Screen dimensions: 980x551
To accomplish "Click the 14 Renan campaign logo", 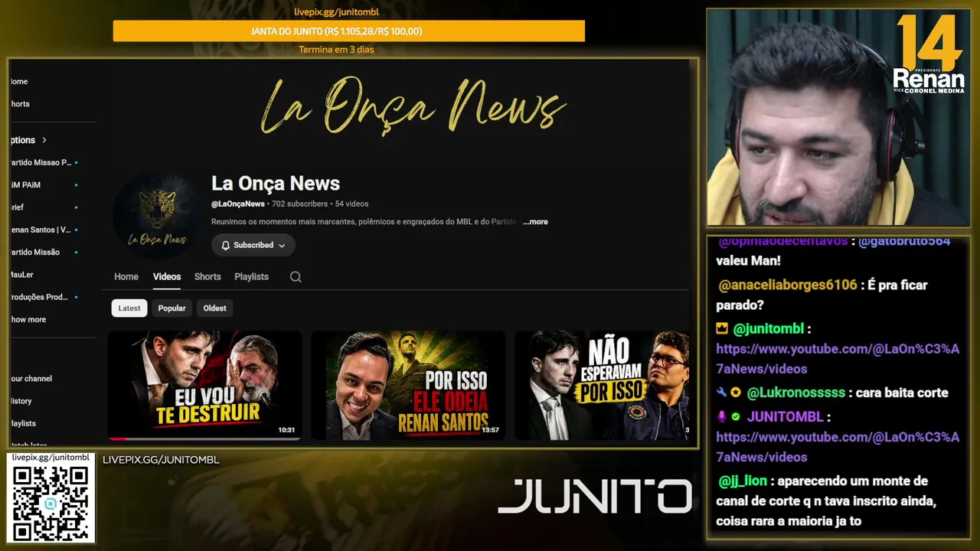I will point(929,53).
